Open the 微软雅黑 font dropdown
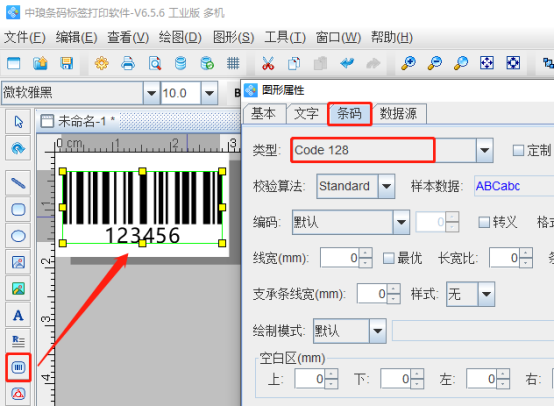This screenshot has width=554, height=406. point(151,93)
